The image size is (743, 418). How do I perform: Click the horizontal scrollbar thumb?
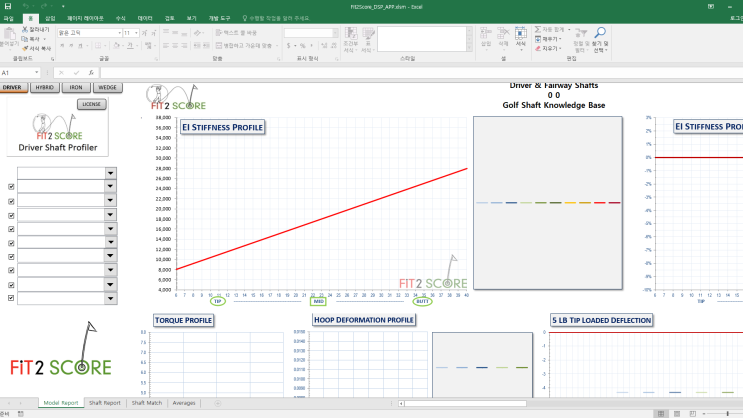(x=465, y=403)
